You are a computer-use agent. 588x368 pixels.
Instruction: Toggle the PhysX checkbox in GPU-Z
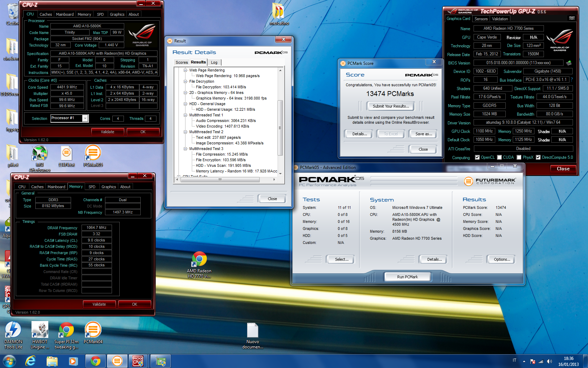point(519,157)
